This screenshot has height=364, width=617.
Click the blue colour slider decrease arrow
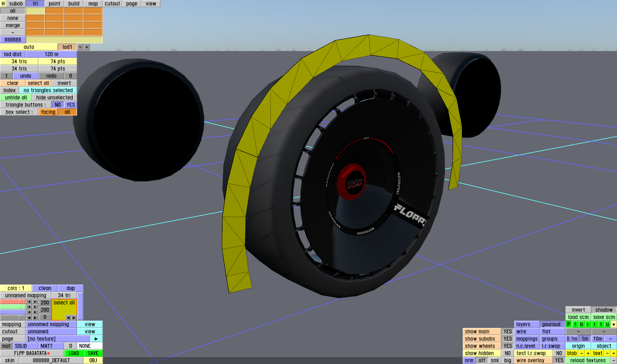click(29, 312)
